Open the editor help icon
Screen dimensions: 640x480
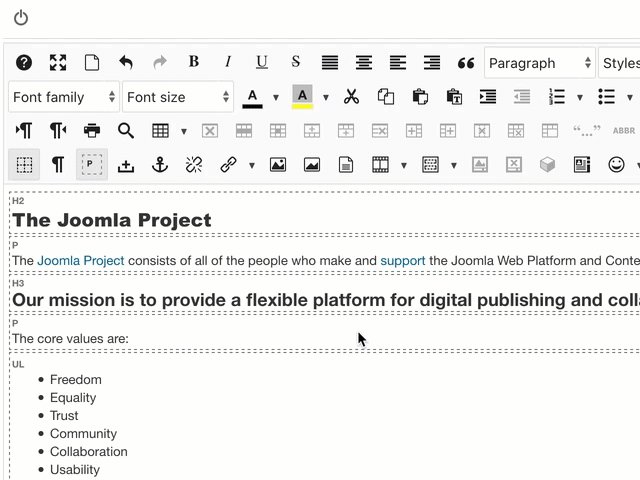pyautogui.click(x=24, y=63)
